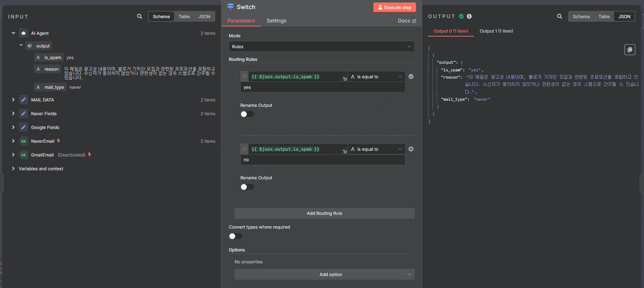
Task: Click the Execute step button
Action: pos(394,7)
